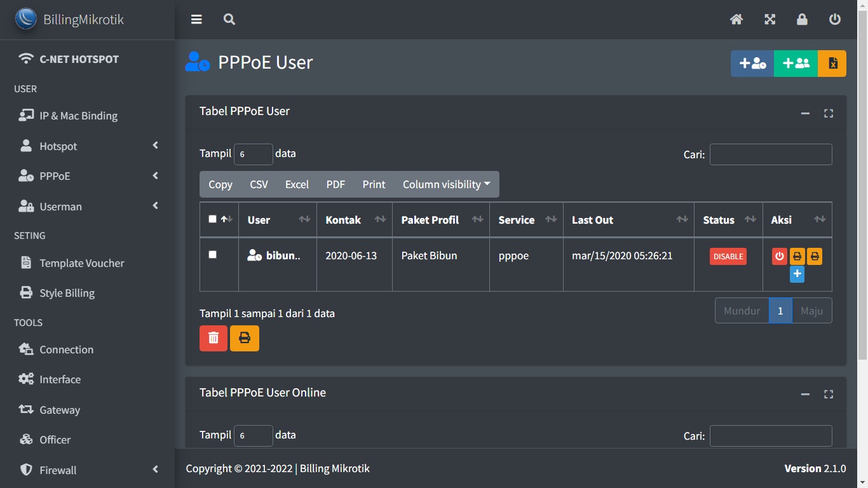This screenshot has width=868, height=488.
Task: Click the red trash delete button
Action: (214, 338)
